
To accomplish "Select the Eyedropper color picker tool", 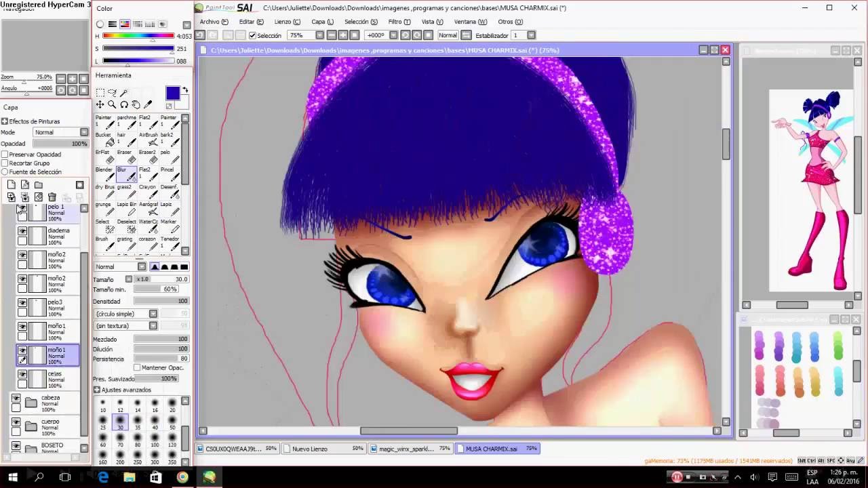I will click(148, 104).
